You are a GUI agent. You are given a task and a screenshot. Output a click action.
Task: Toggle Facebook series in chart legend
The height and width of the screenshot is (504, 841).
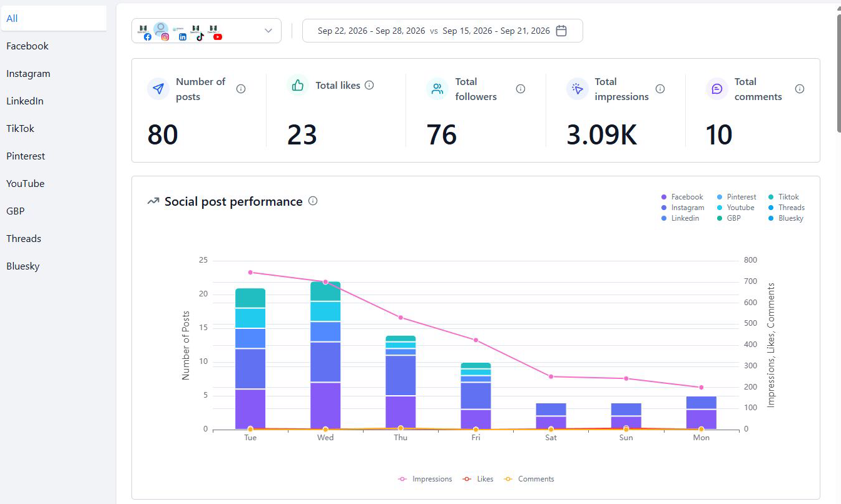[x=682, y=197]
